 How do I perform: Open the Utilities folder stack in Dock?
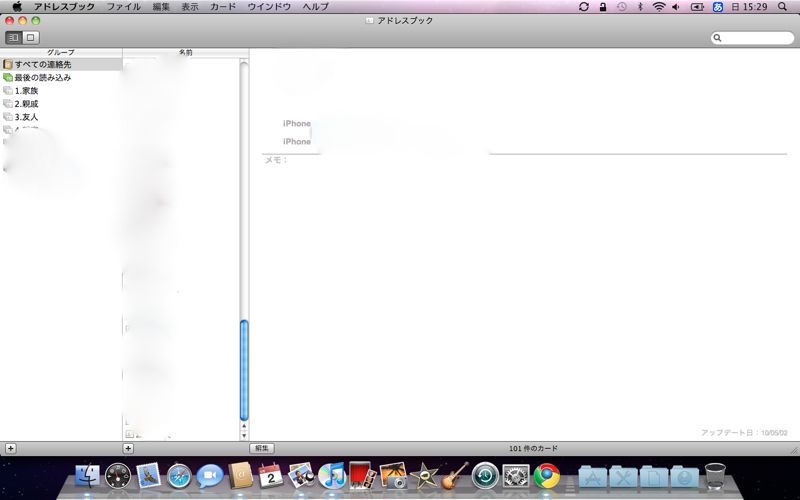tap(623, 477)
